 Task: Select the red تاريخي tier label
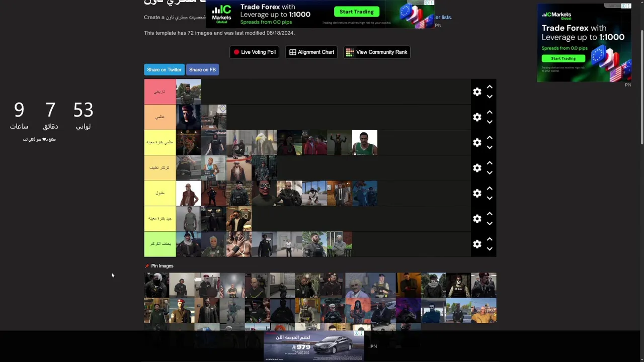tap(160, 92)
